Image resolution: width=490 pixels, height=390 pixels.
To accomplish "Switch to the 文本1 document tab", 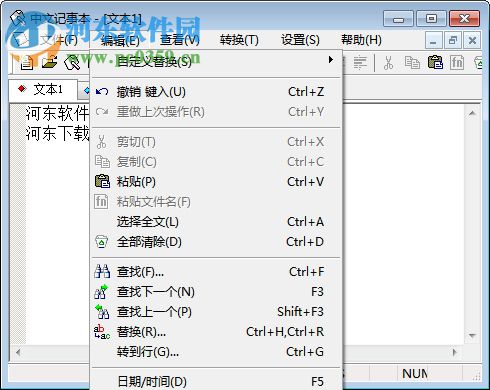I will point(42,89).
